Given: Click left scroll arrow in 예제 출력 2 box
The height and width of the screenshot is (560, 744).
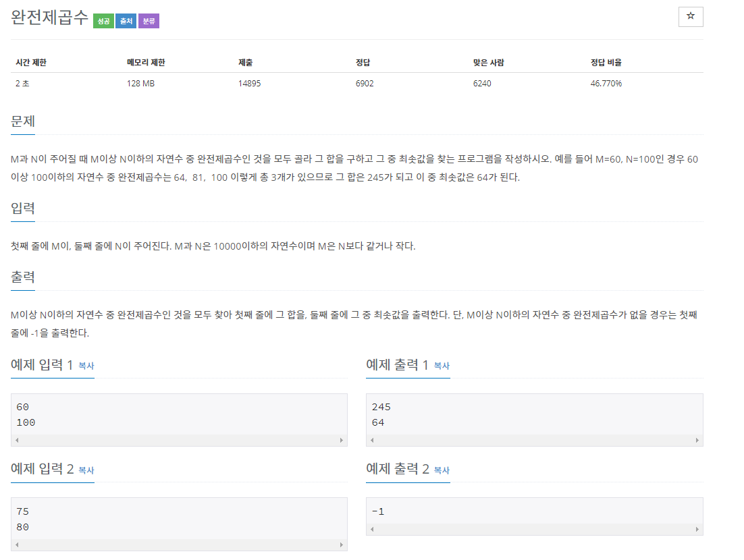Looking at the screenshot, I should (373, 529).
